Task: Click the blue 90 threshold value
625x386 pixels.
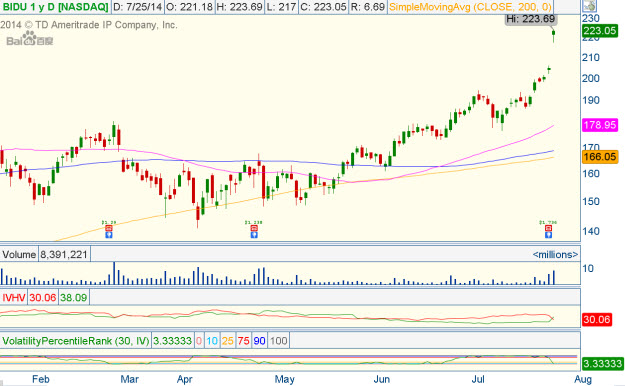Action: tap(259, 341)
